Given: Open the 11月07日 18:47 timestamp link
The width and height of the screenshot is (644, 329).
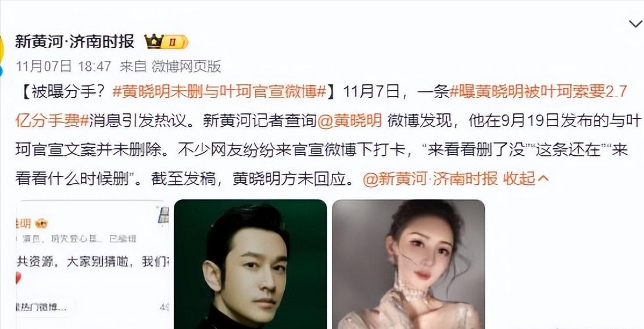Looking at the screenshot, I should coord(63,66).
